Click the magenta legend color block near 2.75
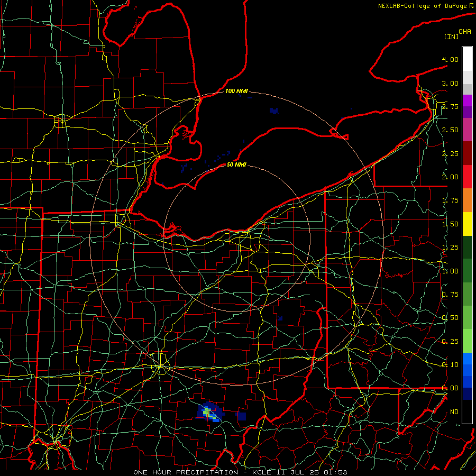The width and height of the screenshot is (476, 476). 467,100
